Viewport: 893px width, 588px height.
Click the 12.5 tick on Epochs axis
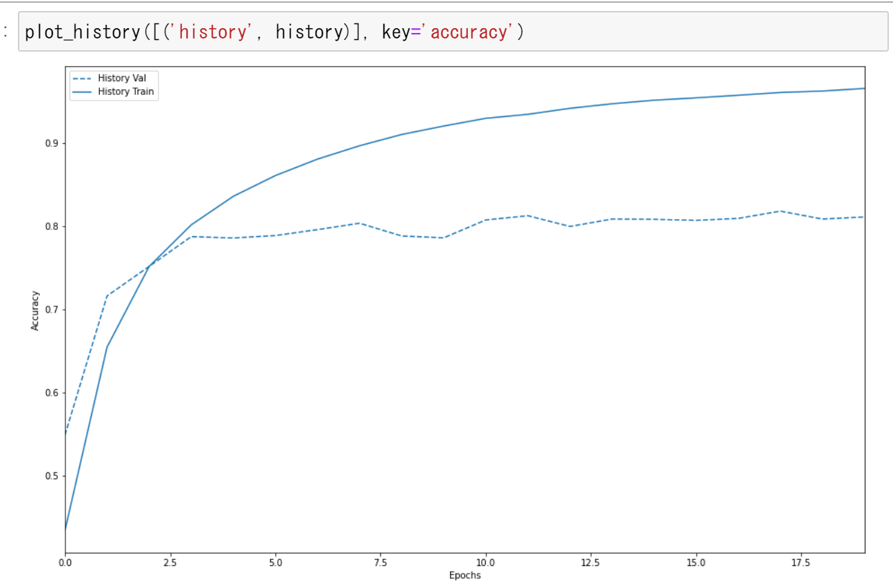(591, 563)
